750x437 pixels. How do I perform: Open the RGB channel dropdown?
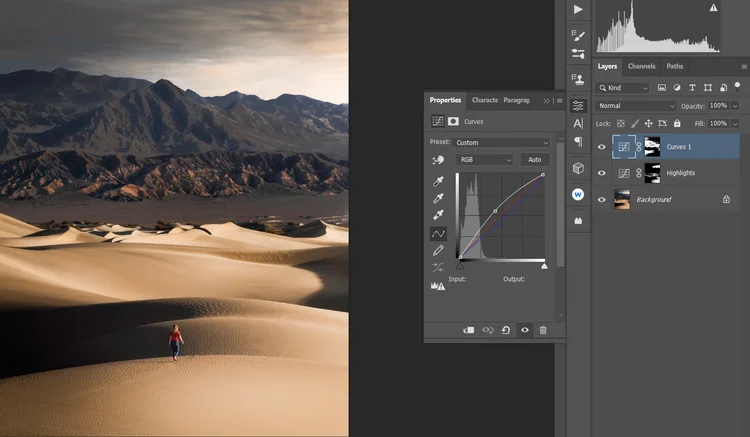485,160
